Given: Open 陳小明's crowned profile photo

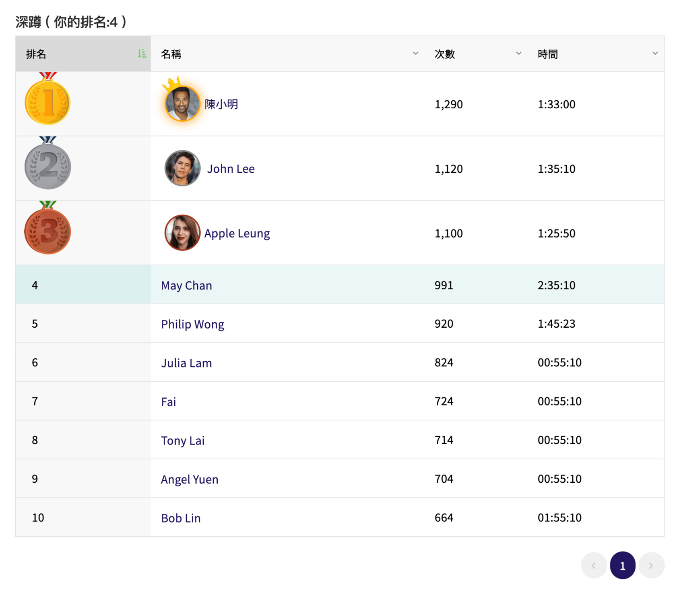Looking at the screenshot, I should coord(182,103).
